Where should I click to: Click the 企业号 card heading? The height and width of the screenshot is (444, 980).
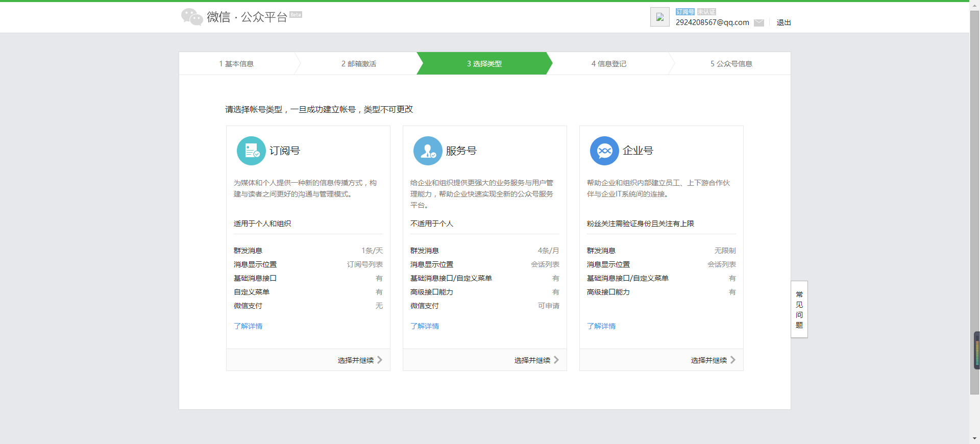pyautogui.click(x=638, y=151)
